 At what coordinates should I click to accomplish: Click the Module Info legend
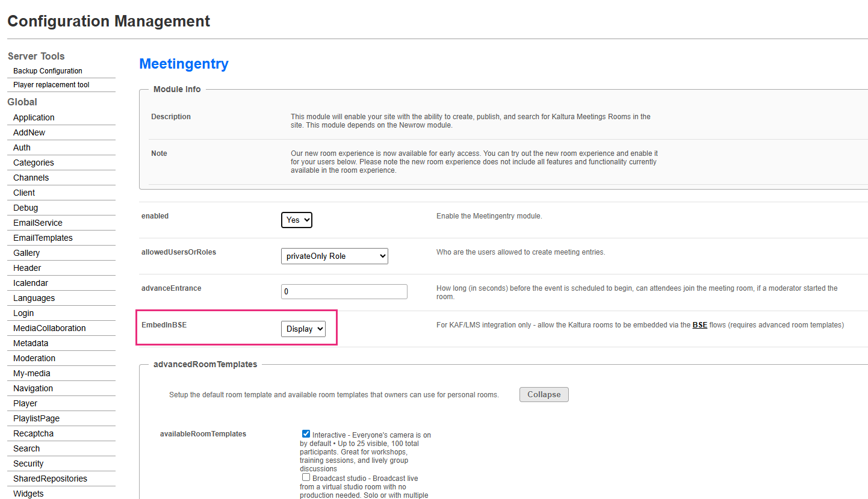tap(177, 89)
